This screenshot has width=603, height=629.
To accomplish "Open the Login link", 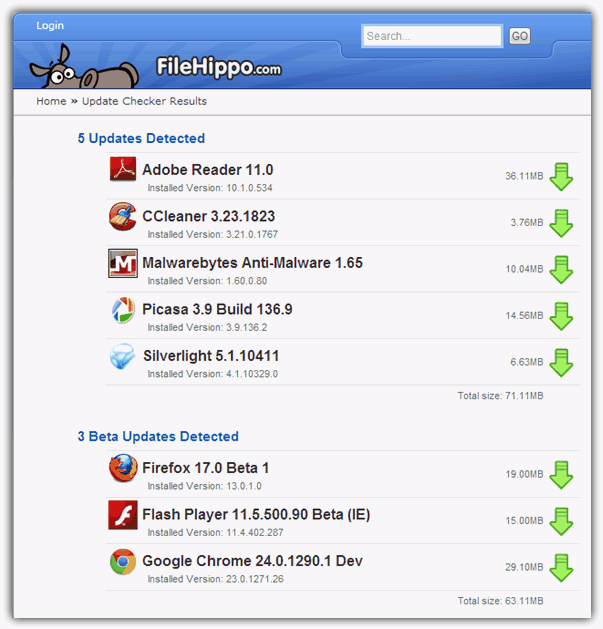I will click(50, 25).
